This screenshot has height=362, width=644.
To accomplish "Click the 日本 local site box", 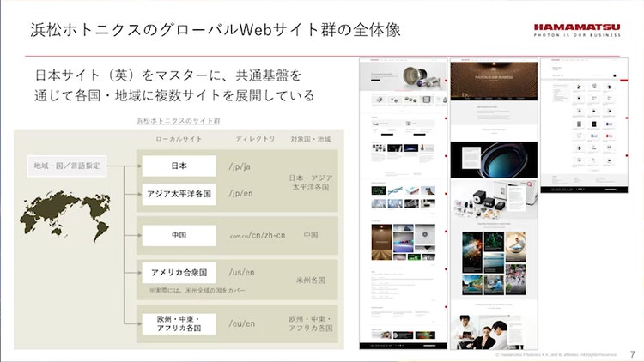I will (179, 166).
